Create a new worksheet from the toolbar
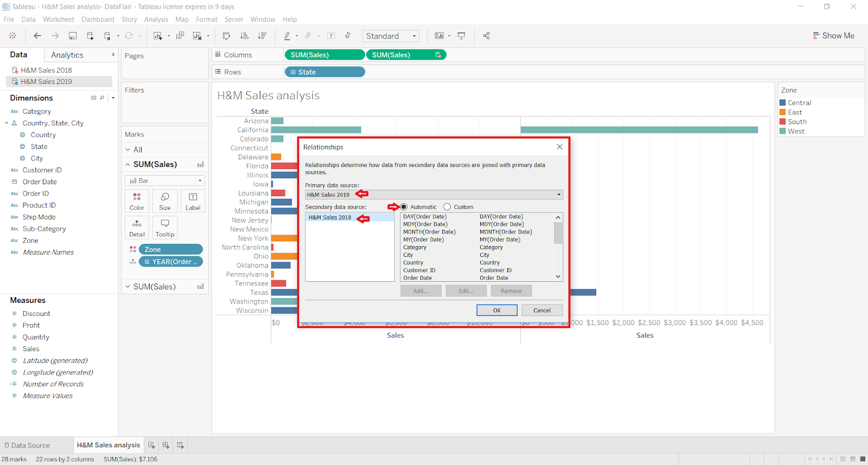Screen dimensions: 868x465 tap(158, 36)
